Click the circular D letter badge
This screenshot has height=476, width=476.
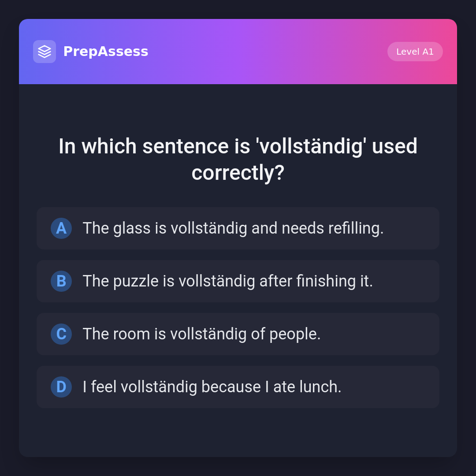tap(61, 387)
